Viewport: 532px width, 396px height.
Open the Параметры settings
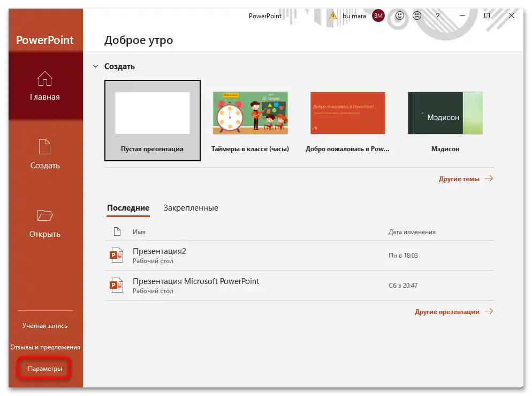pyautogui.click(x=44, y=368)
